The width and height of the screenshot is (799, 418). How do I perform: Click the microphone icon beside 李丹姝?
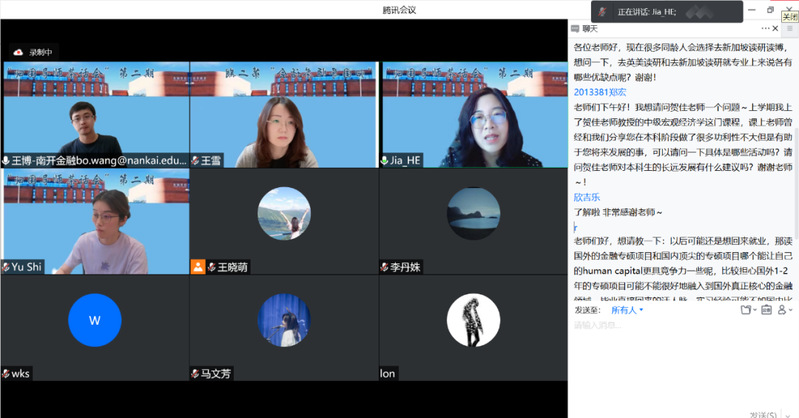(x=384, y=267)
